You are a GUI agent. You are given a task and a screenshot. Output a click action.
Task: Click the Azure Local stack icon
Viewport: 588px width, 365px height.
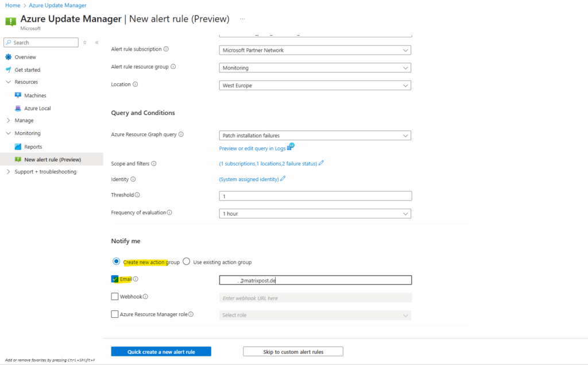[x=18, y=108]
